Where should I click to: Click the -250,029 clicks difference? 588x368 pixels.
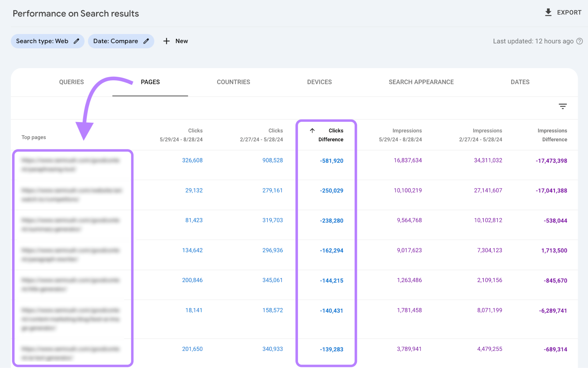(x=331, y=191)
